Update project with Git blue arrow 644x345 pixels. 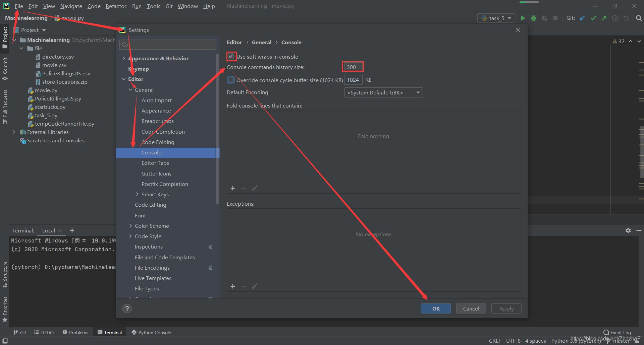583,18
